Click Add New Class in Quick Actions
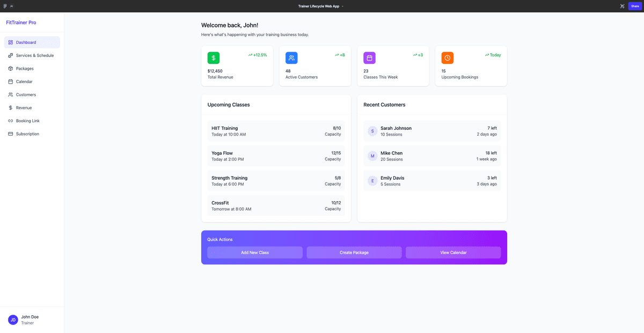 coord(254,252)
